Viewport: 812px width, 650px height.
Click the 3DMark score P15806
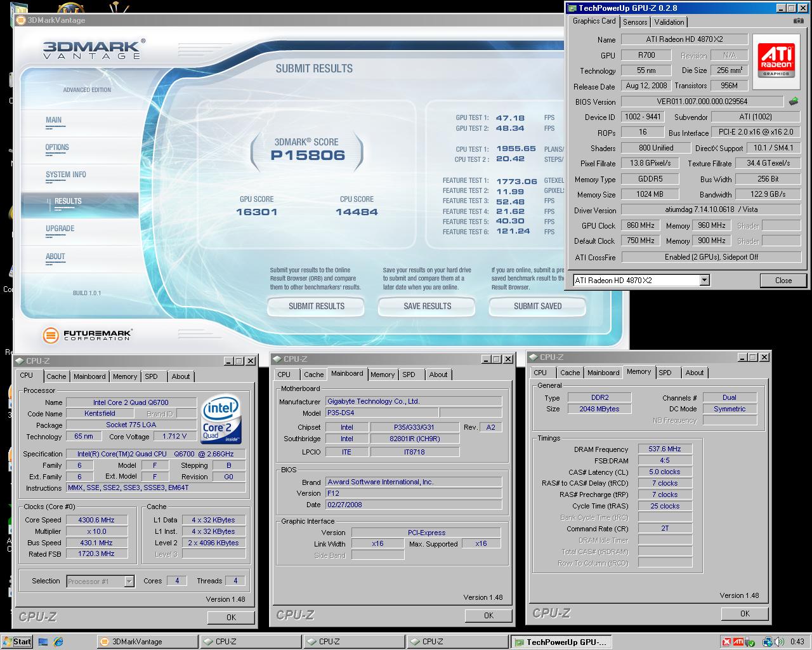tap(308, 156)
